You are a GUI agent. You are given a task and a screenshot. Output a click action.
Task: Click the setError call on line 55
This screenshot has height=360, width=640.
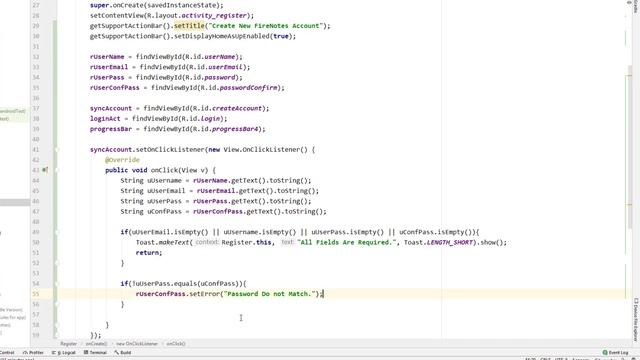pyautogui.click(x=204, y=294)
